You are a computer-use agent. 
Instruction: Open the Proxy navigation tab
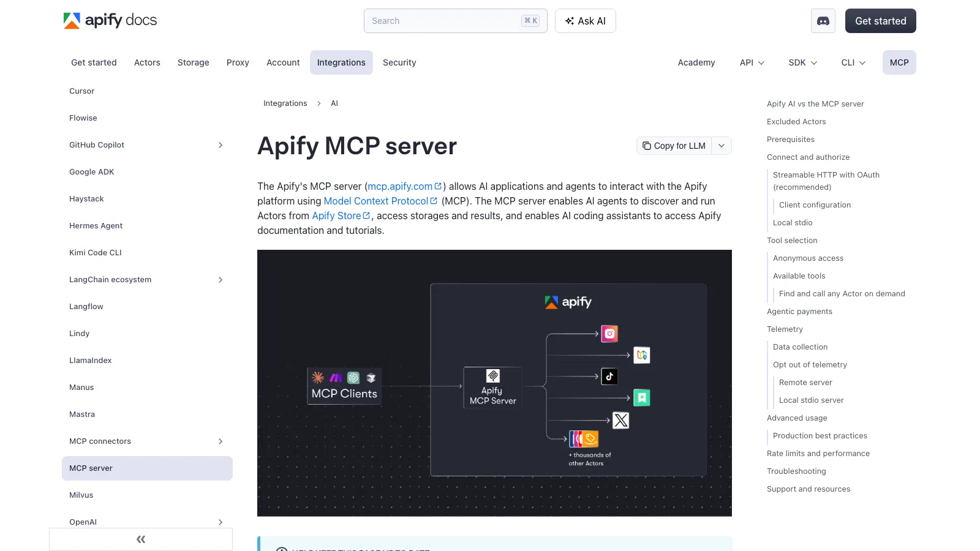point(238,62)
